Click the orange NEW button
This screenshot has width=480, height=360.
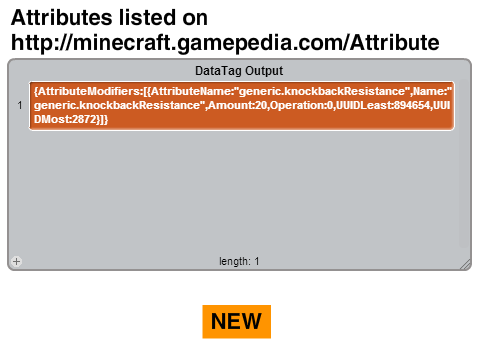(x=237, y=322)
